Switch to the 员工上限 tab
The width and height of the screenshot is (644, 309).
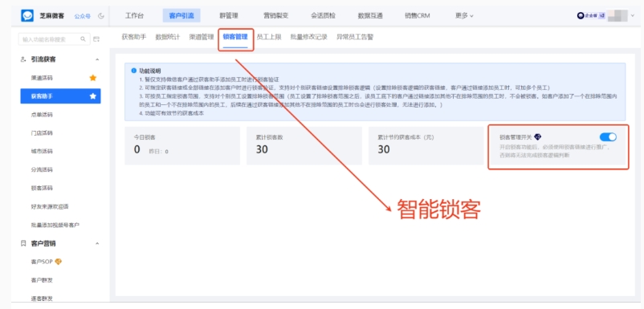[269, 37]
